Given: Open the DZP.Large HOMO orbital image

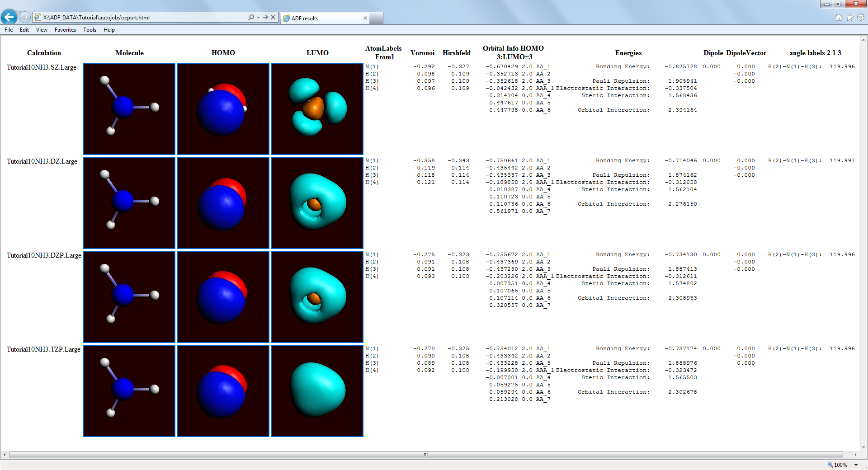Looking at the screenshot, I should [x=223, y=297].
